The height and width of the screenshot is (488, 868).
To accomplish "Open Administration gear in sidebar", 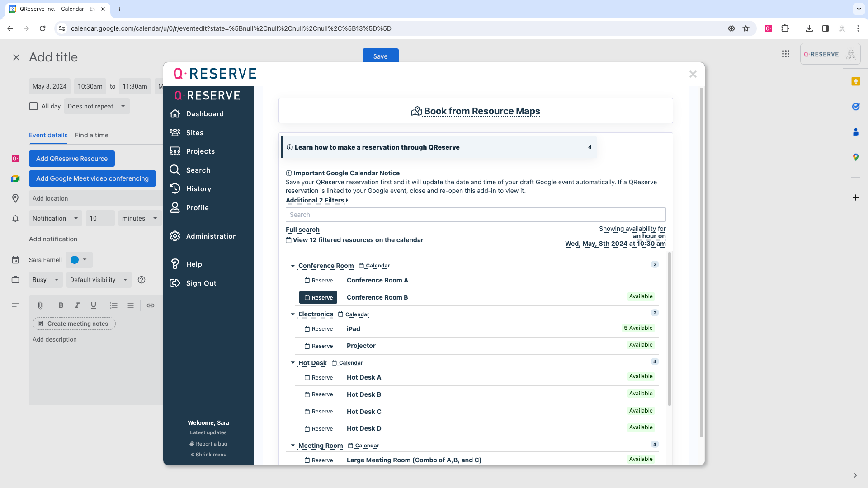I will tap(175, 236).
